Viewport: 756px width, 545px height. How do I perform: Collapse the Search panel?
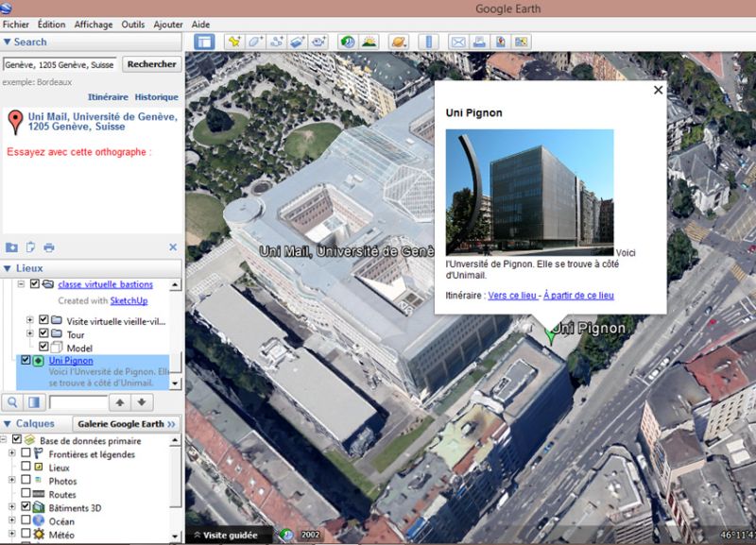pyautogui.click(x=8, y=42)
